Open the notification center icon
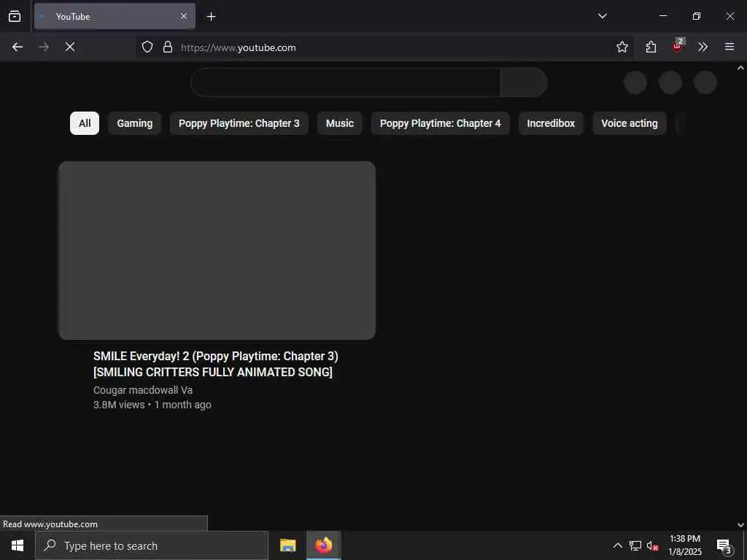The image size is (747, 560). pyautogui.click(x=724, y=545)
